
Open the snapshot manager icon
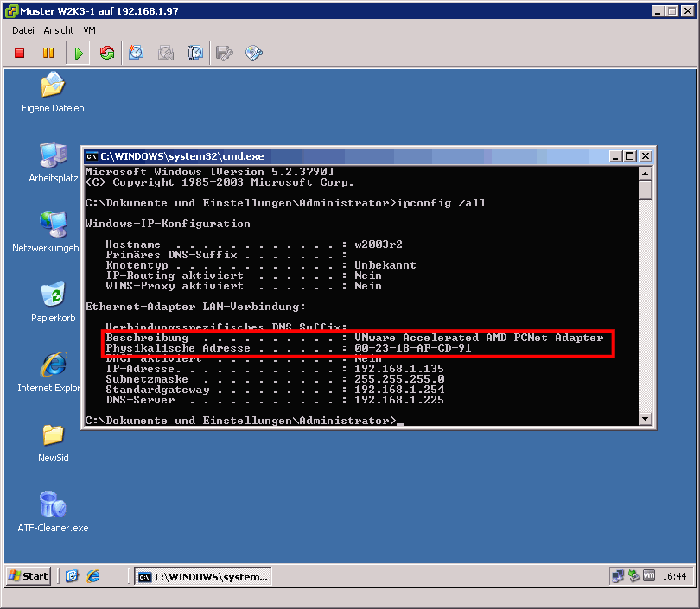(x=195, y=54)
